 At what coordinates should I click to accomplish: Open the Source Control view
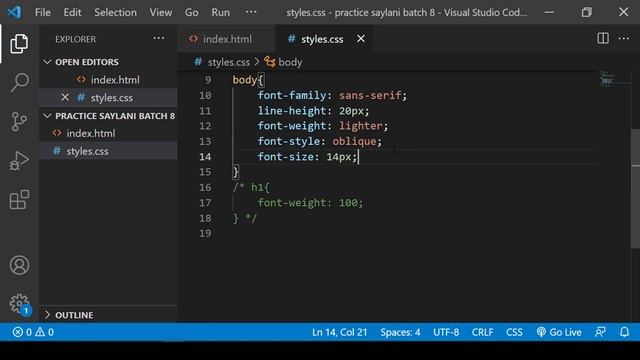19,122
